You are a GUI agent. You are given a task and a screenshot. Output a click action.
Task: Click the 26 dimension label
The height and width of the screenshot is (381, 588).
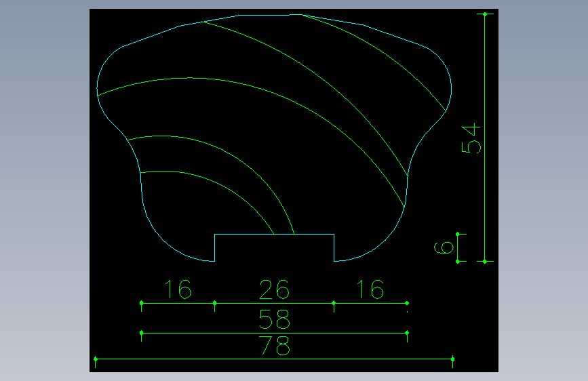[274, 289]
